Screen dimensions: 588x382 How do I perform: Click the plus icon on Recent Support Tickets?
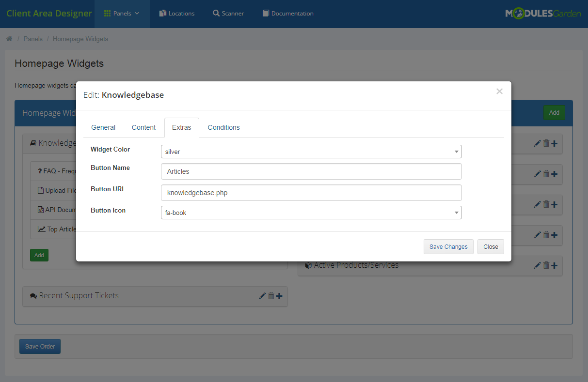pos(279,296)
